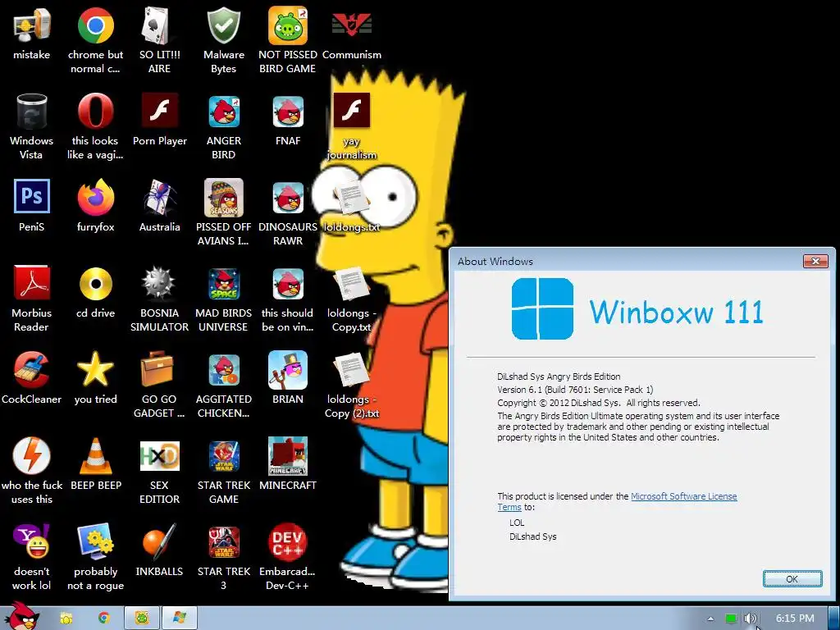
Task: Click OK in About Windows dialog
Action: pos(792,578)
